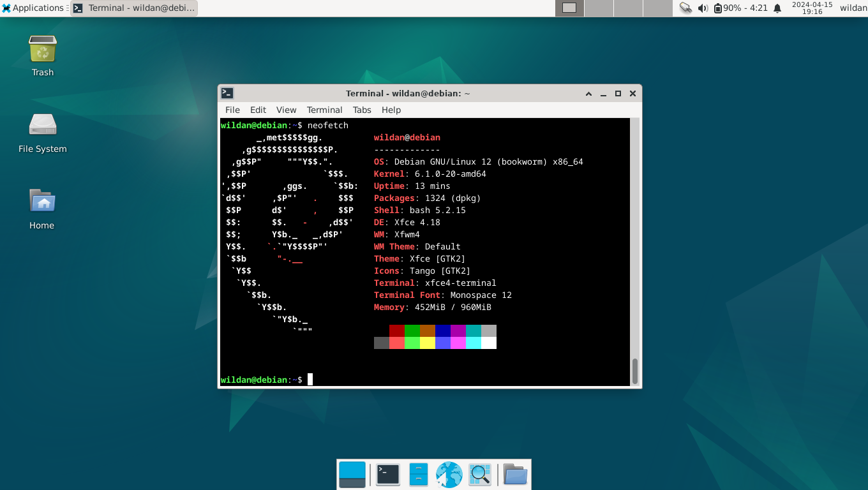Image resolution: width=868 pixels, height=490 pixels.
Task: Click the 'Uptime: 13 mins' line
Action: (412, 186)
